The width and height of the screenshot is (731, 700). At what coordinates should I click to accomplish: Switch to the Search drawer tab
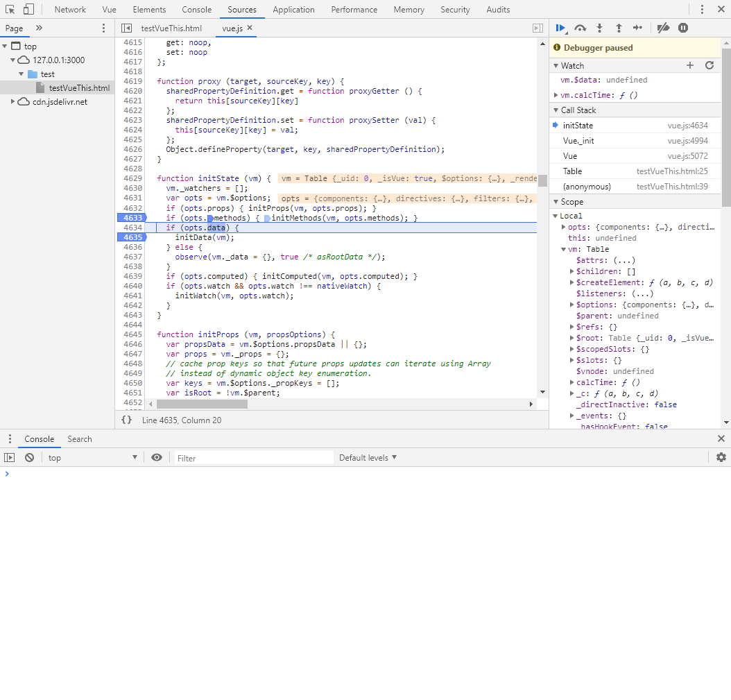pos(80,439)
